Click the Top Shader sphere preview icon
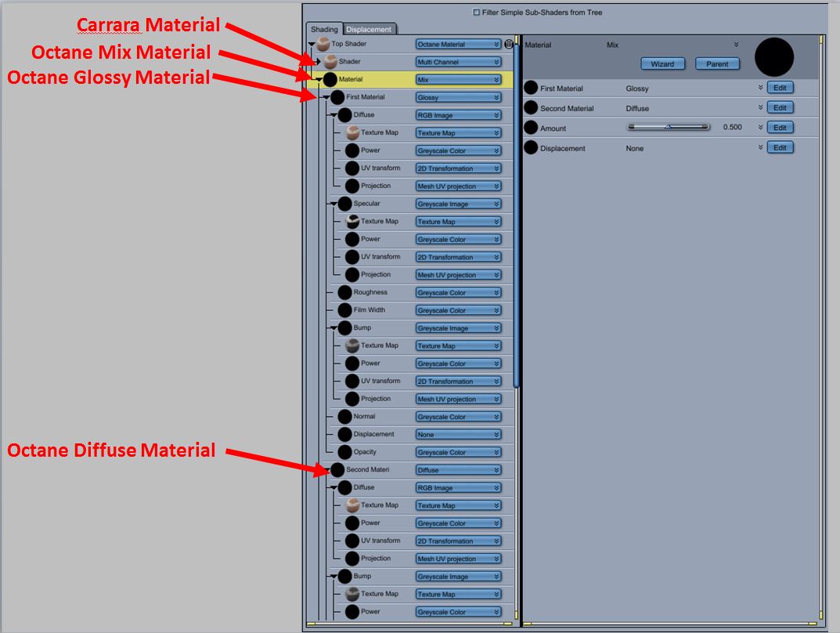 click(x=323, y=44)
